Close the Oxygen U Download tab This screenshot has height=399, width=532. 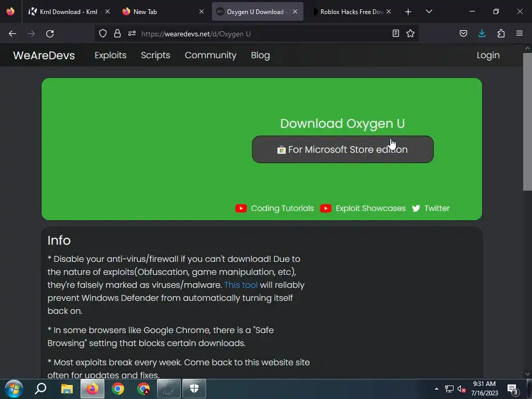[x=295, y=11]
